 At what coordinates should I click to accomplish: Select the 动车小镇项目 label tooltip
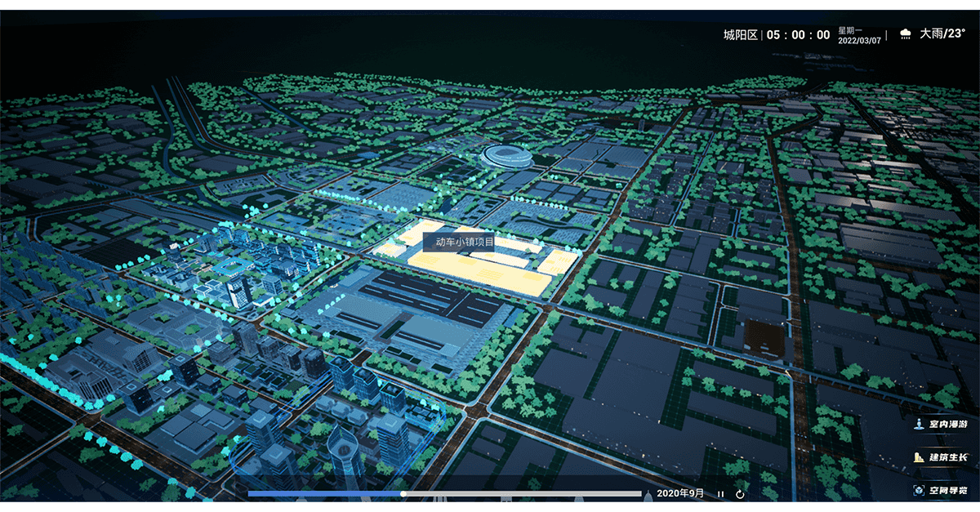point(465,242)
